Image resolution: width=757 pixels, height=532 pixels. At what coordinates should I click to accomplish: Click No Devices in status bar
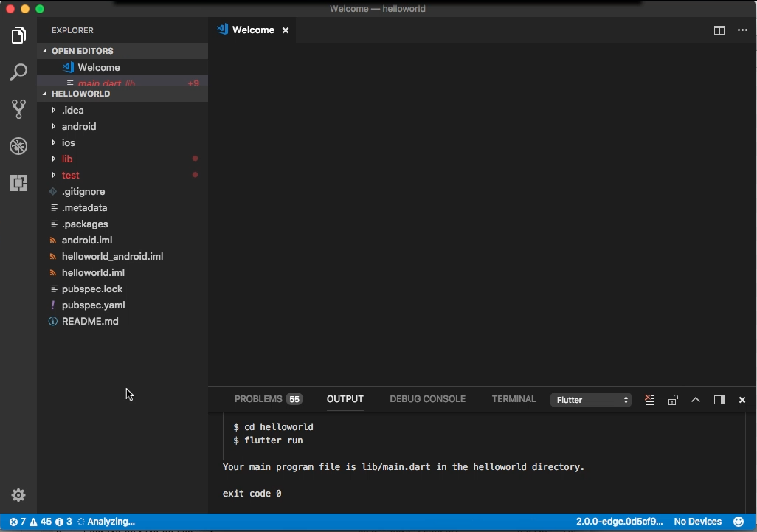tap(698, 522)
